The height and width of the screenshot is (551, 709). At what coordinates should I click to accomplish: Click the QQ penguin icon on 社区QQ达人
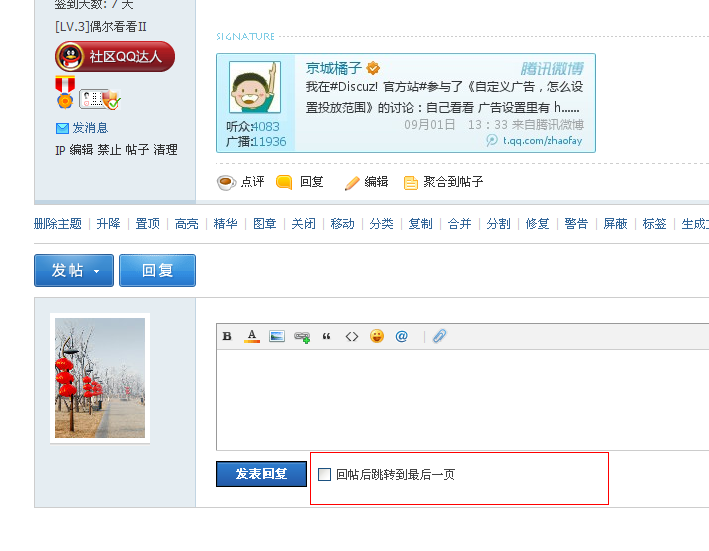70,57
